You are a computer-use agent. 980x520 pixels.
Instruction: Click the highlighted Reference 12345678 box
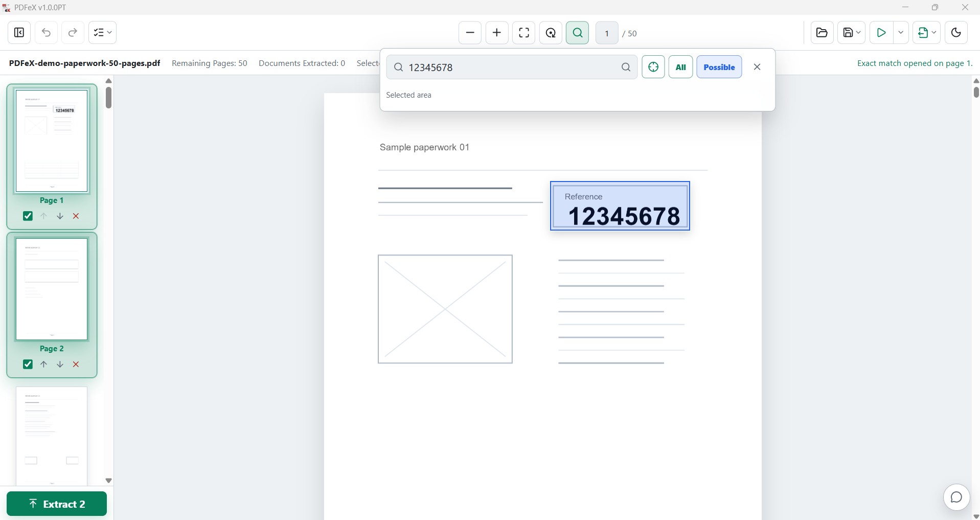coord(620,206)
